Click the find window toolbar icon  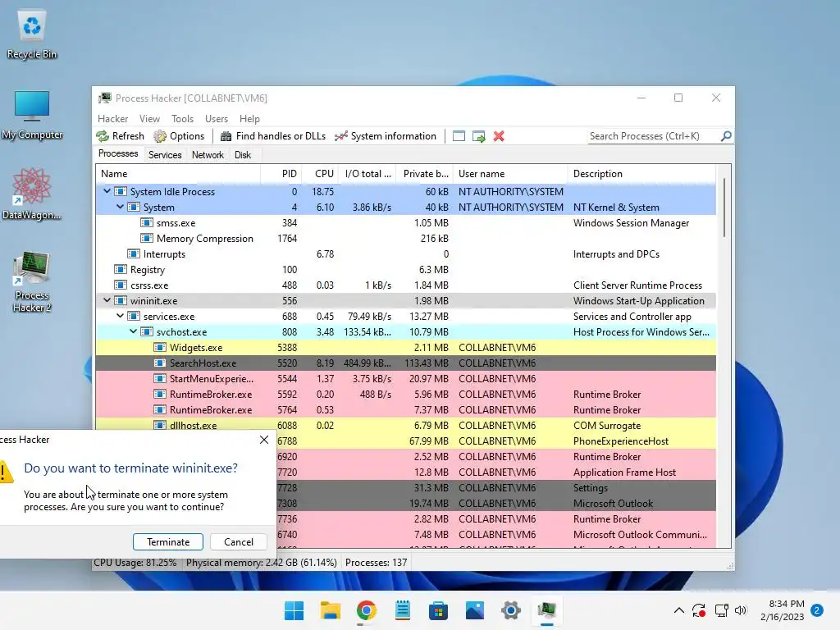pyautogui.click(x=459, y=136)
